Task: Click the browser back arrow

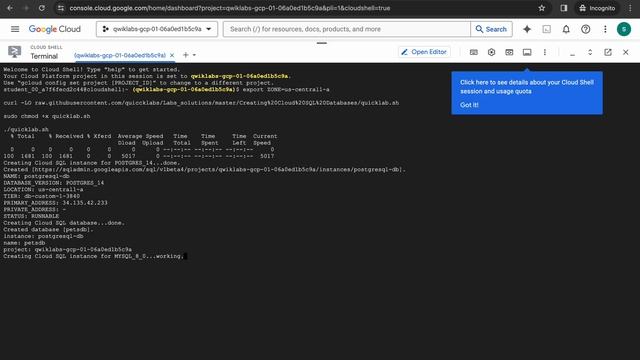Action: [x=10, y=8]
